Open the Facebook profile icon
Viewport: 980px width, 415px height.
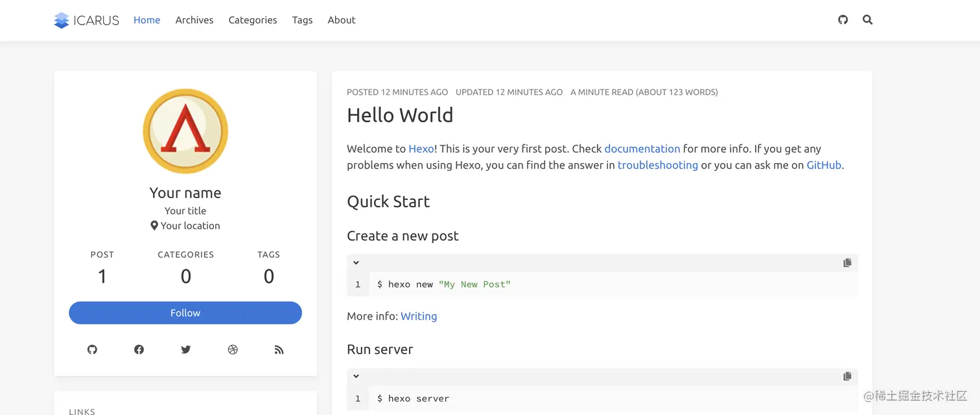[139, 350]
